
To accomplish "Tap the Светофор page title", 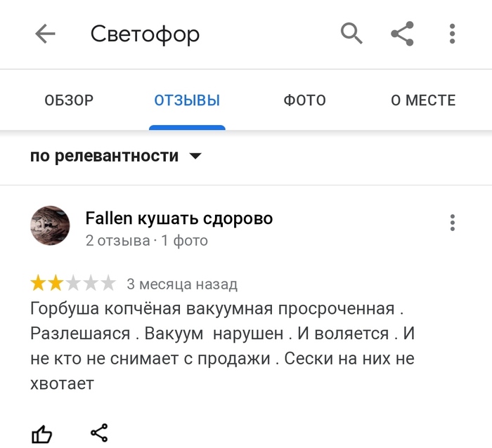I will (x=145, y=34).
